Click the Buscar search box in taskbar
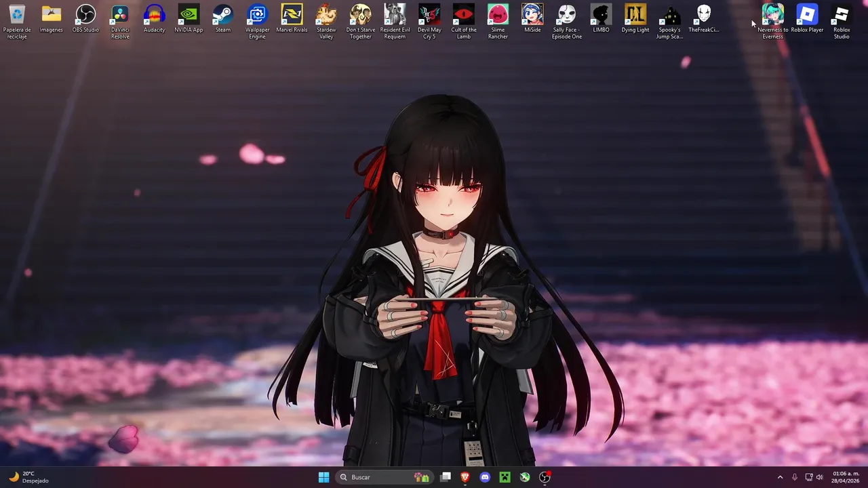The height and width of the screenshot is (488, 868). tap(385, 477)
